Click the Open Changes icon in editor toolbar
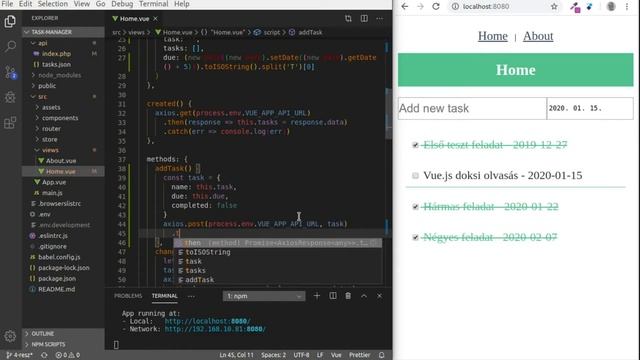The width and height of the screenshot is (640, 360). coord(348,18)
